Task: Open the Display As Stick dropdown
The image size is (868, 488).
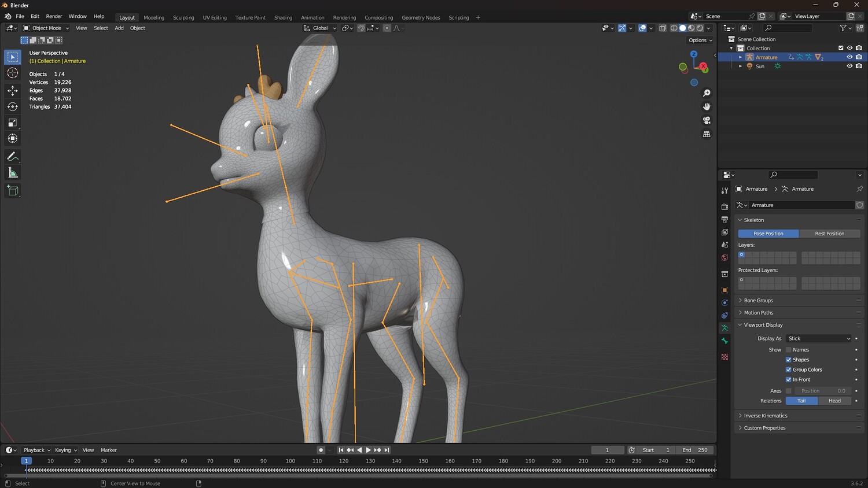Action: [x=819, y=338]
